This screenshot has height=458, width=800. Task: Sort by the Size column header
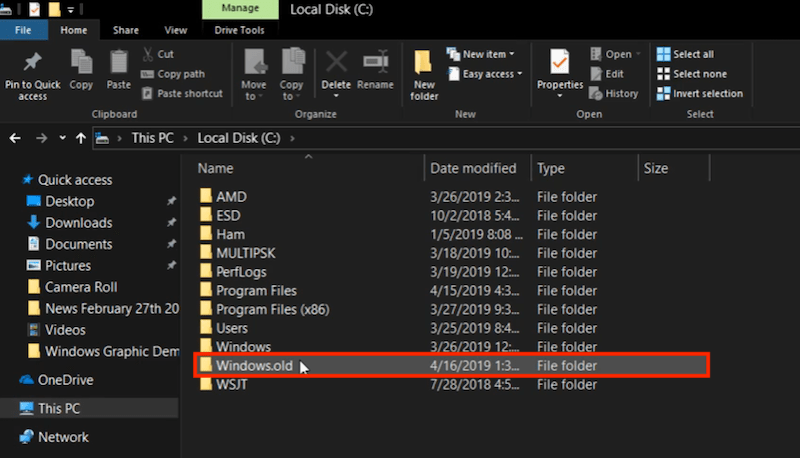[656, 168]
